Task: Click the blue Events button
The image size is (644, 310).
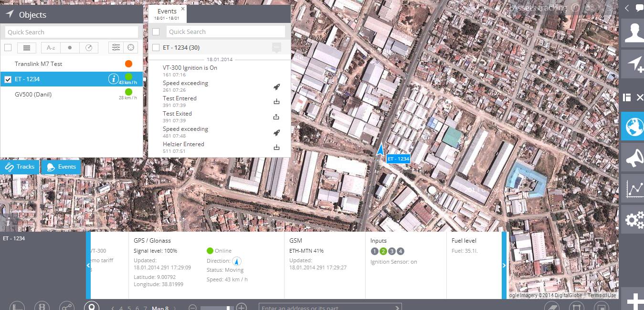Action: click(61, 167)
